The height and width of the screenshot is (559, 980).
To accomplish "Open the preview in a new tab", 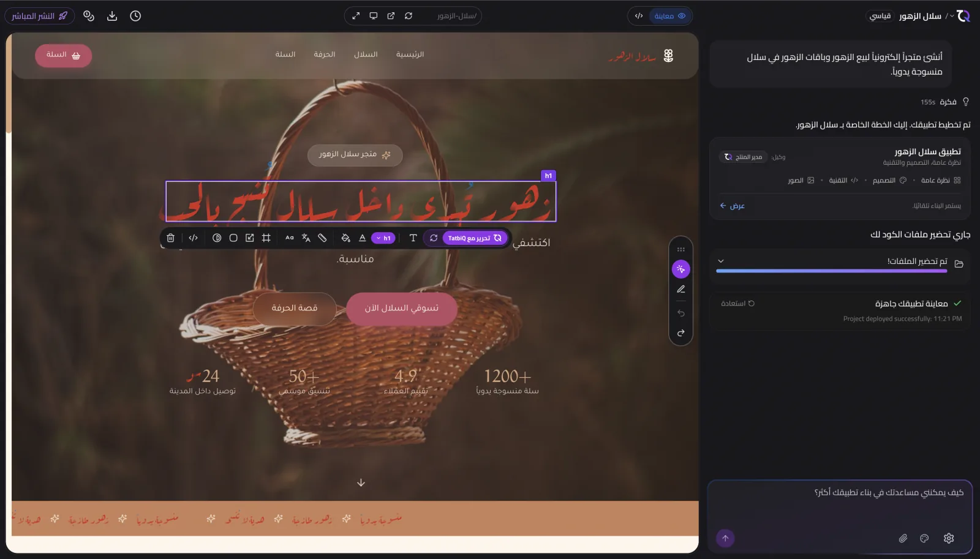I will (x=391, y=16).
